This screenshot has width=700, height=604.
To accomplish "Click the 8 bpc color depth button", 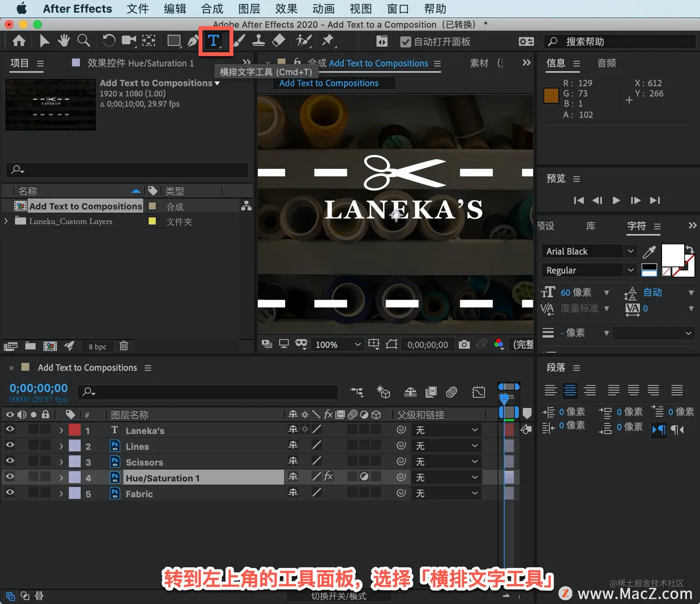I will 97,346.
